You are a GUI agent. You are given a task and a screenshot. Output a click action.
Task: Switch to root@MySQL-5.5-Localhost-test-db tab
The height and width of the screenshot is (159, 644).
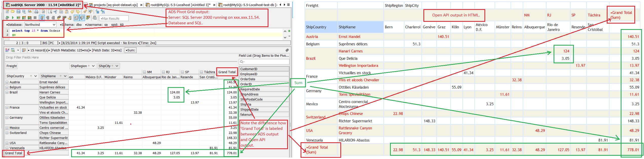247,5
